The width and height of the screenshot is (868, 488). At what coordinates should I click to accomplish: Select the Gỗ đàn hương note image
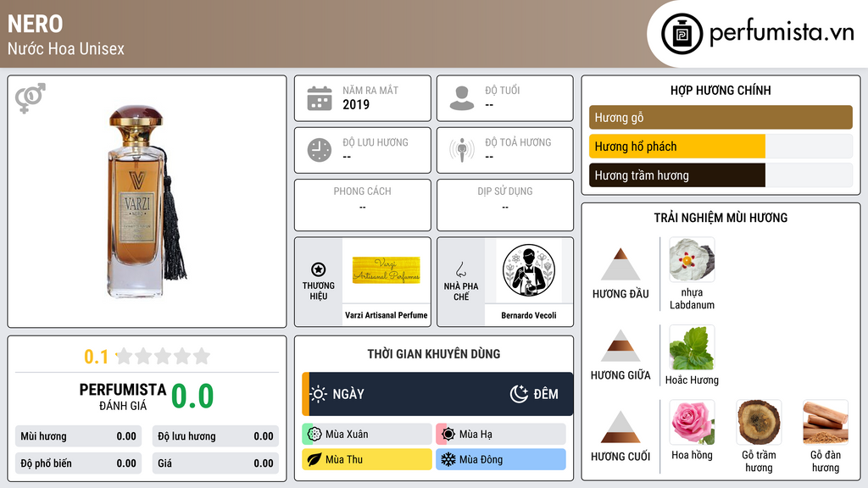click(826, 422)
